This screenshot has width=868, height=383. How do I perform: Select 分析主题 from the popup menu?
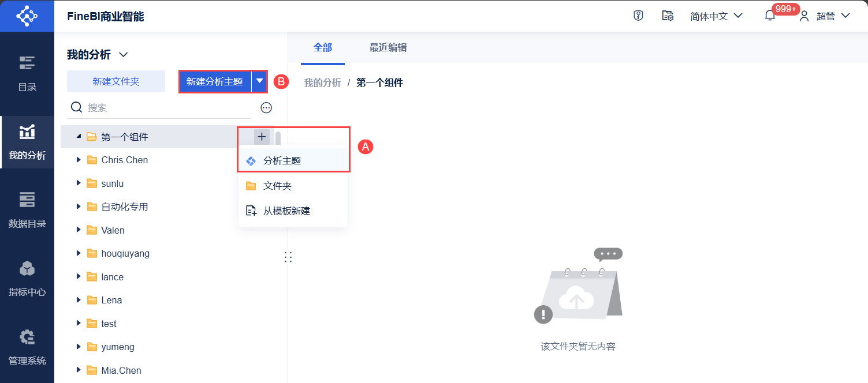[x=282, y=161]
